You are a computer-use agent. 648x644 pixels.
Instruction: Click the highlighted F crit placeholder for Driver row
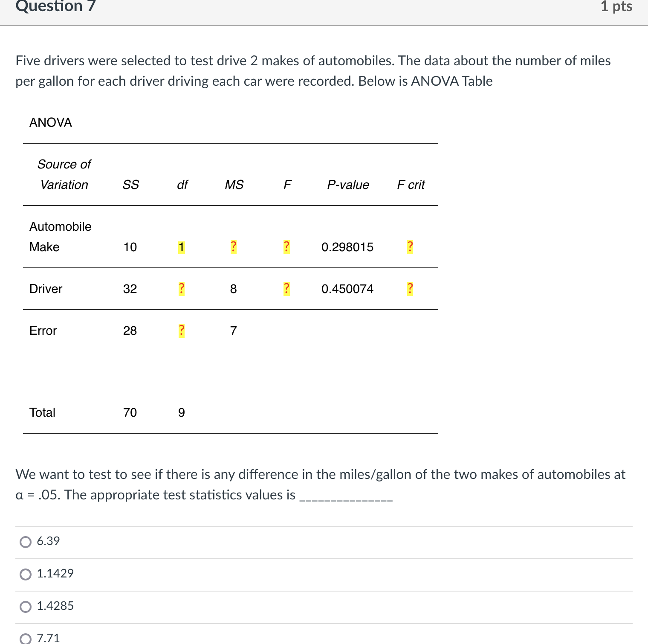point(410,288)
